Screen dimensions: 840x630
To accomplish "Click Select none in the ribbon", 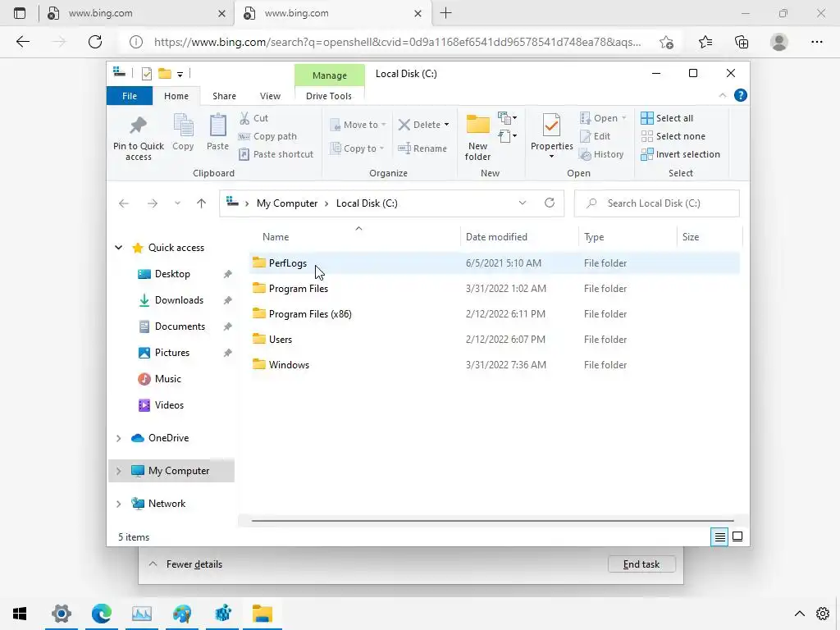I will coord(673,136).
